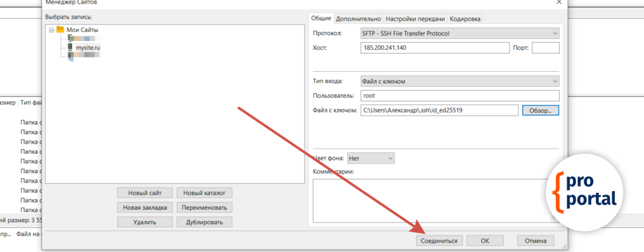Click the Дублировать button
Viewport: 644px width, 252px height.
tap(204, 222)
